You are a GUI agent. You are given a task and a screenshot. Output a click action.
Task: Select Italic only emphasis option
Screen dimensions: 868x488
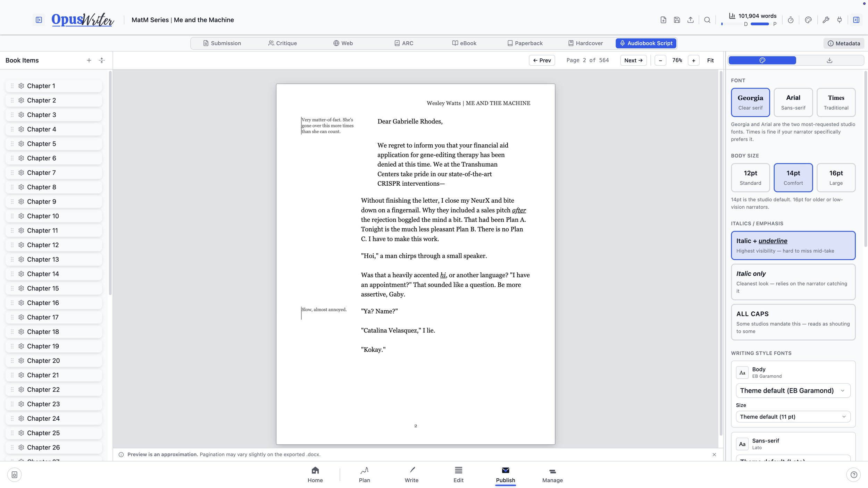pos(793,282)
